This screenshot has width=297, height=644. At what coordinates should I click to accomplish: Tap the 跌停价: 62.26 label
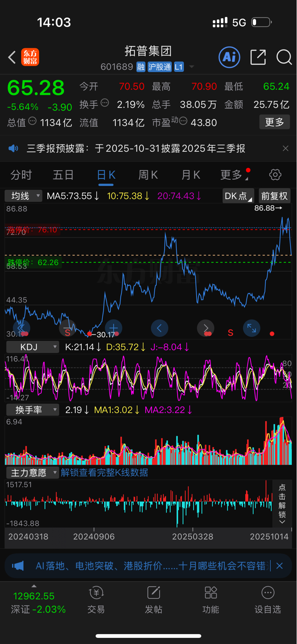[33, 262]
